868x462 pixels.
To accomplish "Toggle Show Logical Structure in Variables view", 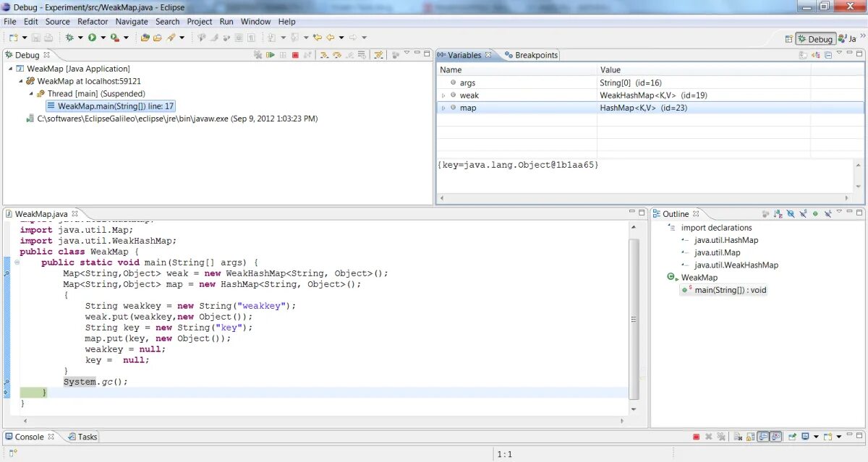I will coord(816,55).
